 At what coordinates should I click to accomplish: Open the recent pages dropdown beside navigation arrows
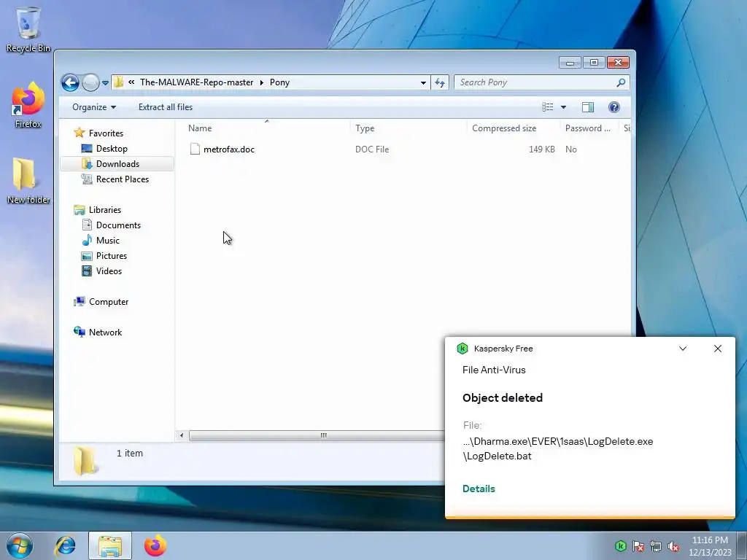pyautogui.click(x=105, y=83)
